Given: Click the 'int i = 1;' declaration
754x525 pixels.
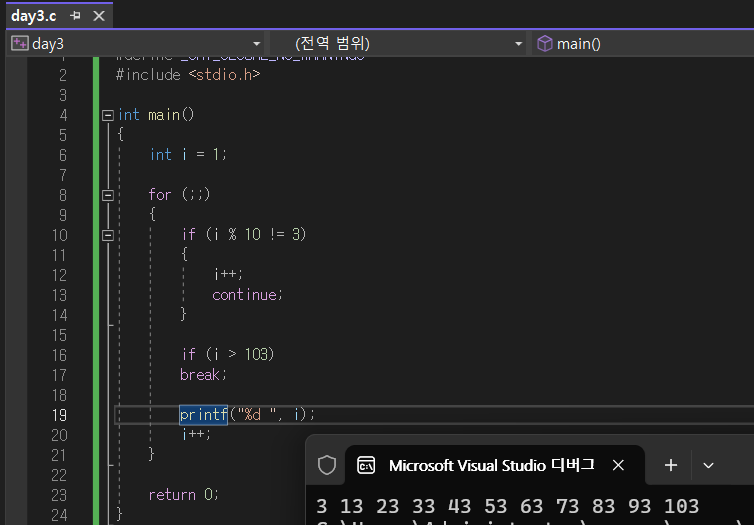Looking at the screenshot, I should pyautogui.click(x=188, y=154).
